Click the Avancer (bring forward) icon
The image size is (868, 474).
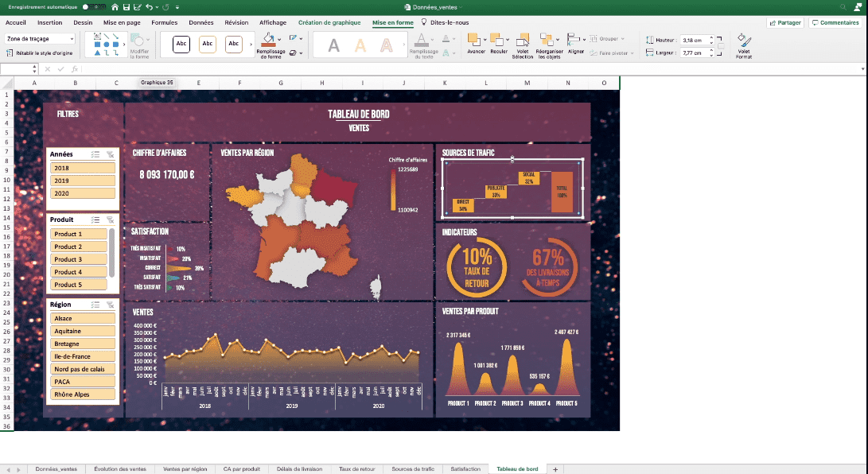473,38
